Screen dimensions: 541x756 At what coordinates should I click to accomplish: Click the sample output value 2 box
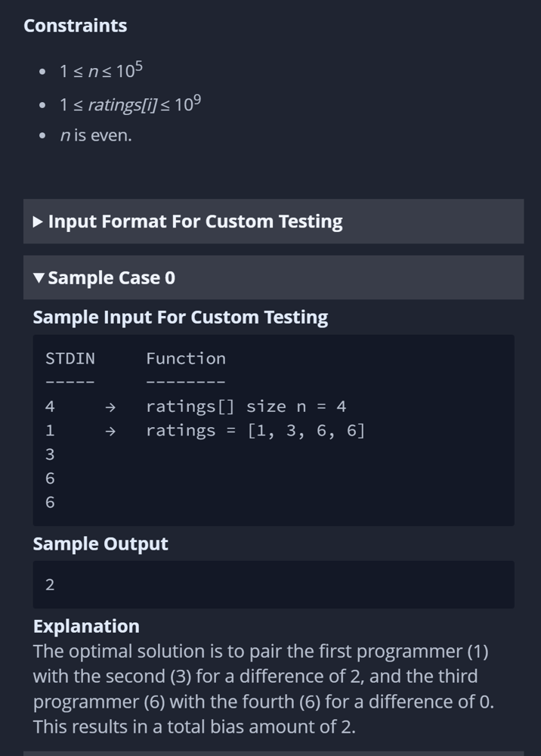(274, 584)
